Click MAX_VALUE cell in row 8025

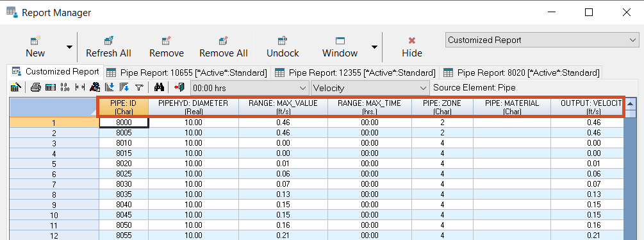pyautogui.click(x=283, y=174)
